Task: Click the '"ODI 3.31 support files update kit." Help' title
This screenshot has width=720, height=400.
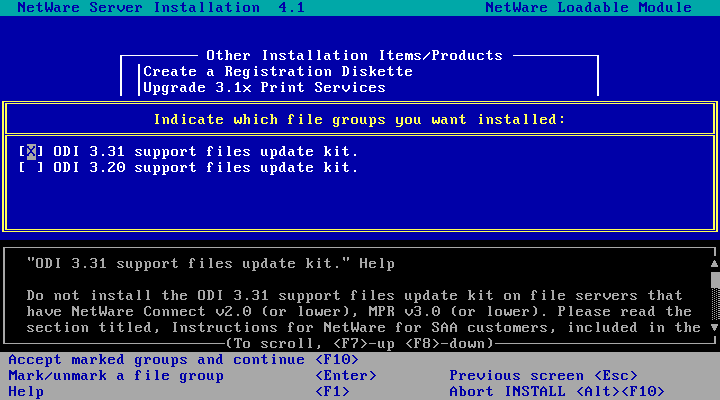Action: pos(211,264)
